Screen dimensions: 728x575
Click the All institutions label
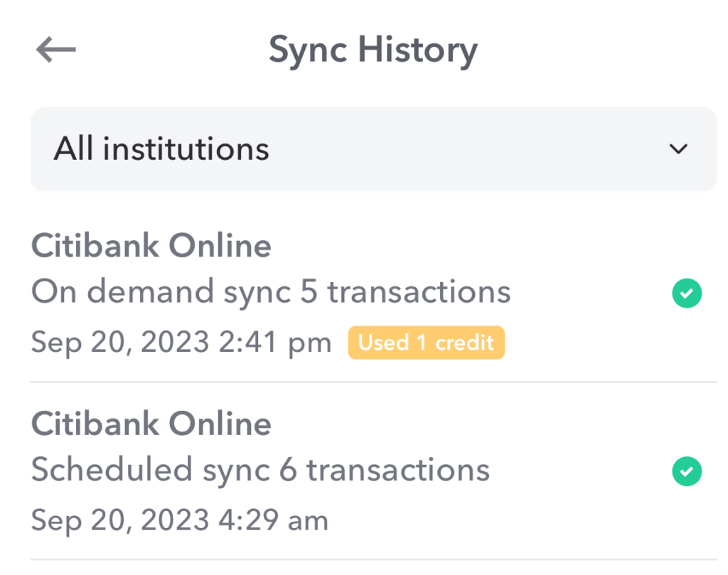point(161,149)
